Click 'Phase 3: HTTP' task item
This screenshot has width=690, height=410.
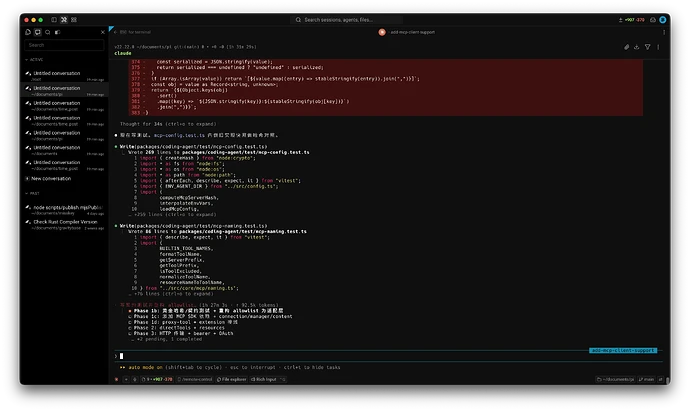click(181, 333)
